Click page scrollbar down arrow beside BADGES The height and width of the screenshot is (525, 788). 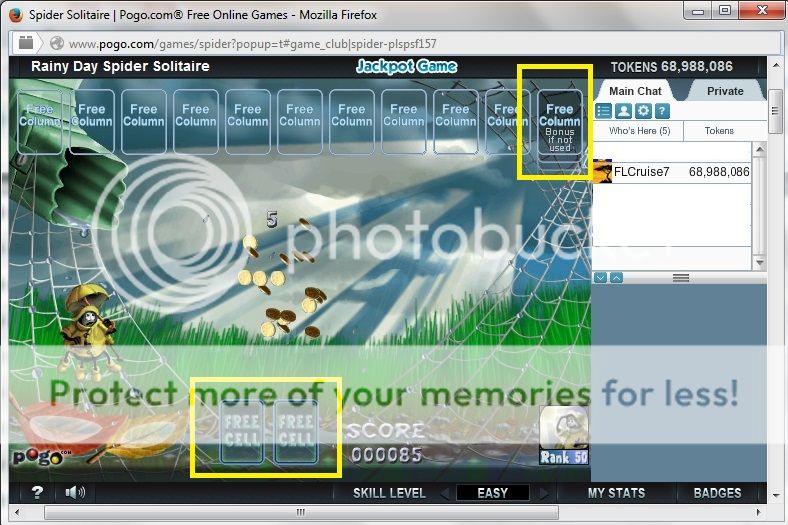point(775,495)
